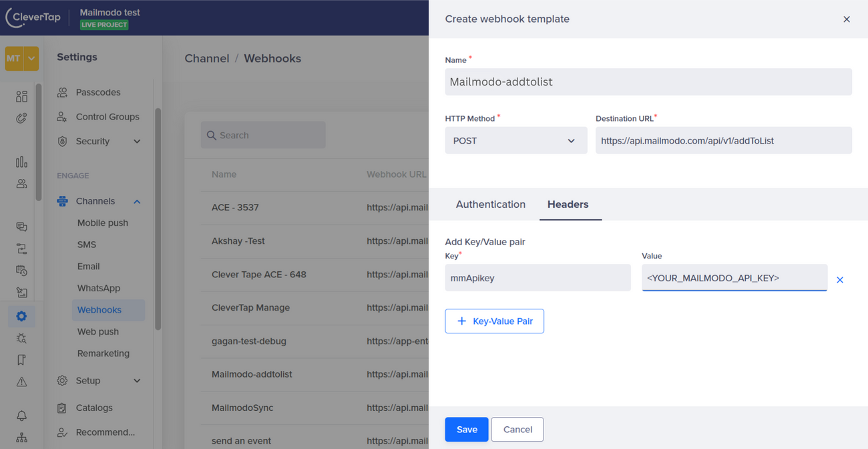The width and height of the screenshot is (868, 449).
Task: Click the Save button
Action: tap(466, 430)
